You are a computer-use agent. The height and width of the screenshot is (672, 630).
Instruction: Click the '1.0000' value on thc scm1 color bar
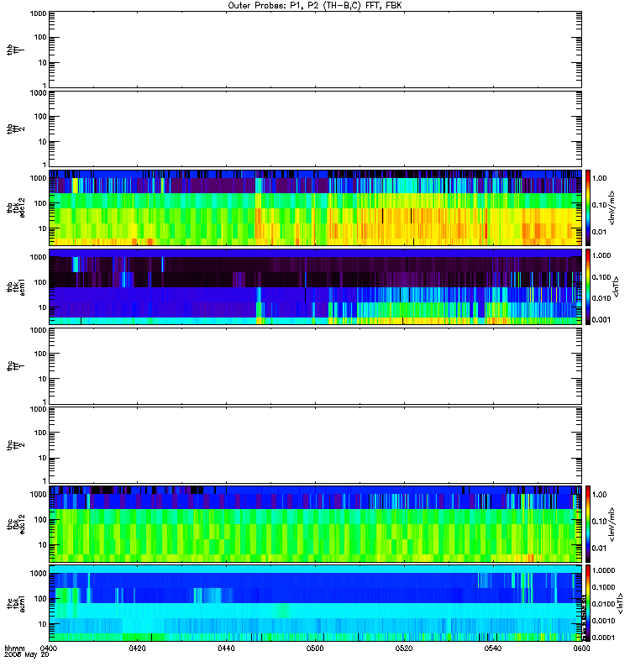603,570
